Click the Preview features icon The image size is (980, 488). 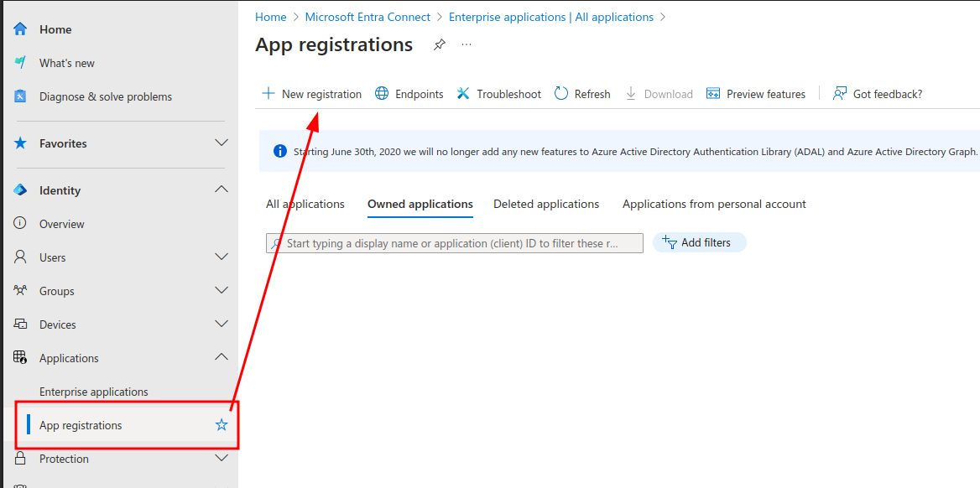713,94
